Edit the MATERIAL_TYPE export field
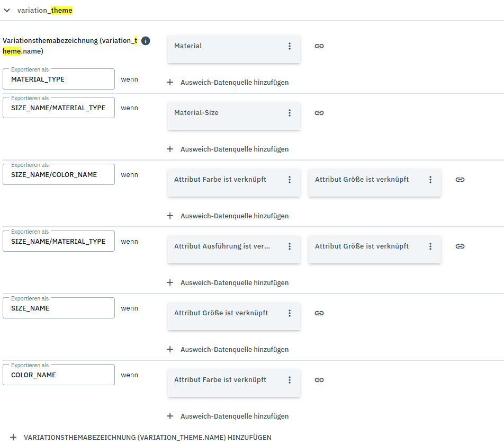Screen dimensions: 504x443 [x=59, y=79]
